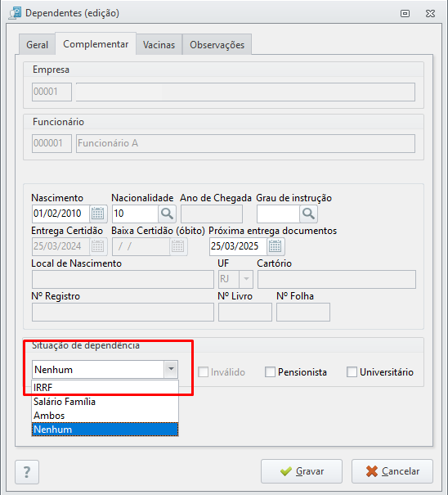Screen dimensions: 448x495
Task: Open calendar for Próxima entrega documentos
Action: click(276, 246)
